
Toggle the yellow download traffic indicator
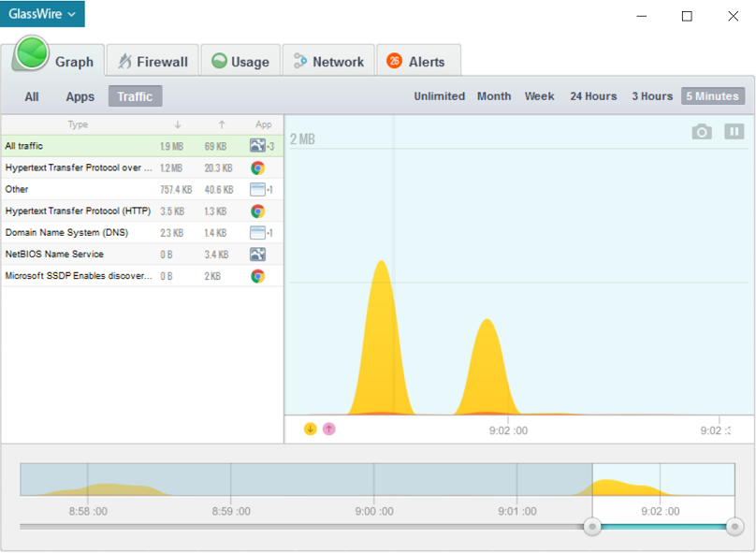tap(311, 429)
